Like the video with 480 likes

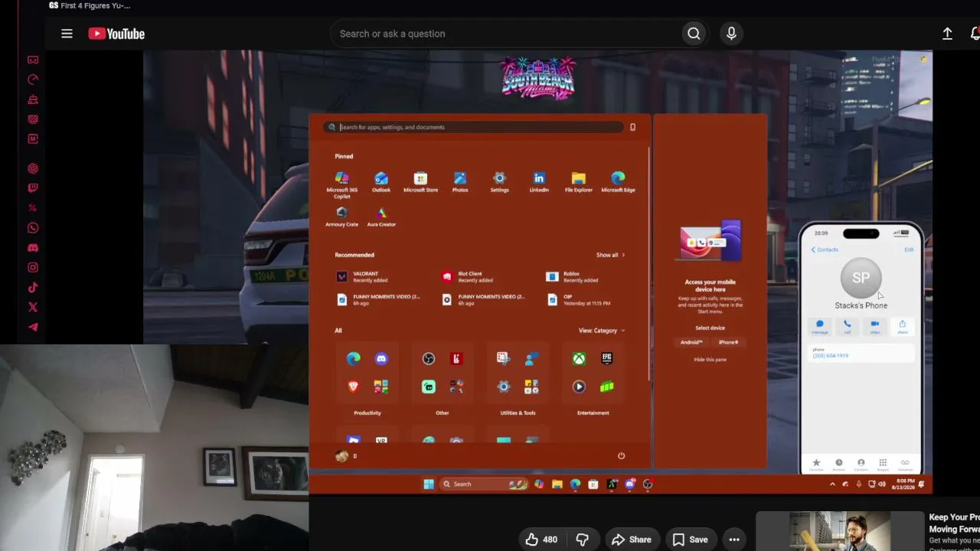[541, 540]
